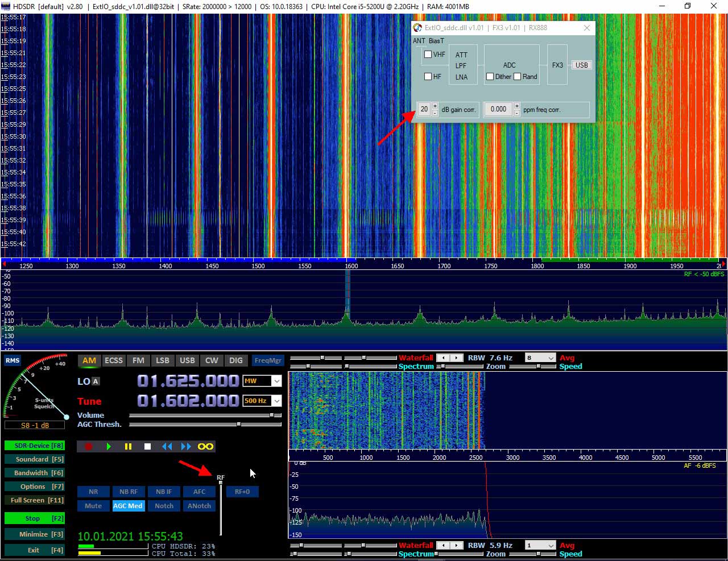Click Stop [F2] button
Viewport: 728px width, 561px height.
click(x=34, y=518)
